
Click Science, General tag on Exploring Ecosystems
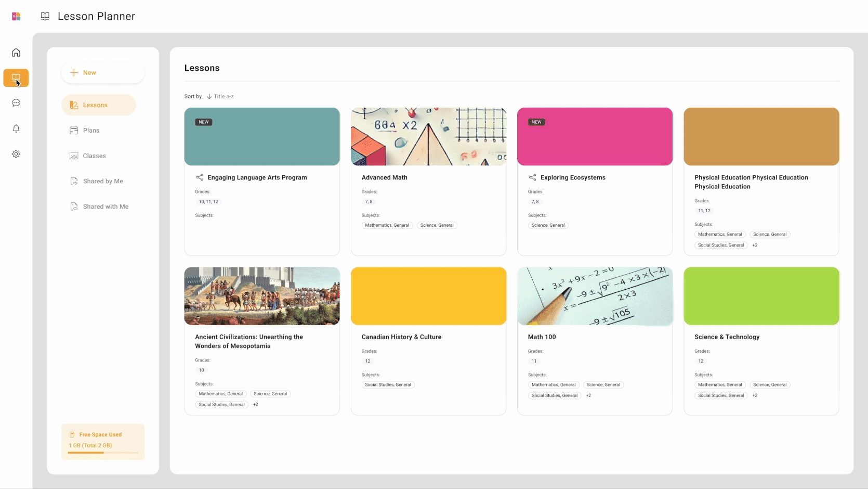pyautogui.click(x=548, y=225)
